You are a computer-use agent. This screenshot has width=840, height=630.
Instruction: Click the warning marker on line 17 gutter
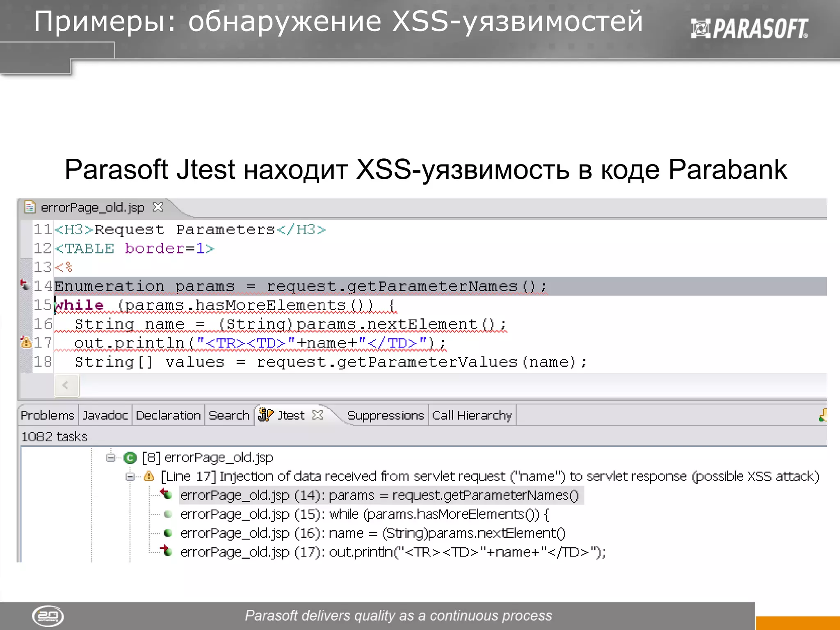26,342
